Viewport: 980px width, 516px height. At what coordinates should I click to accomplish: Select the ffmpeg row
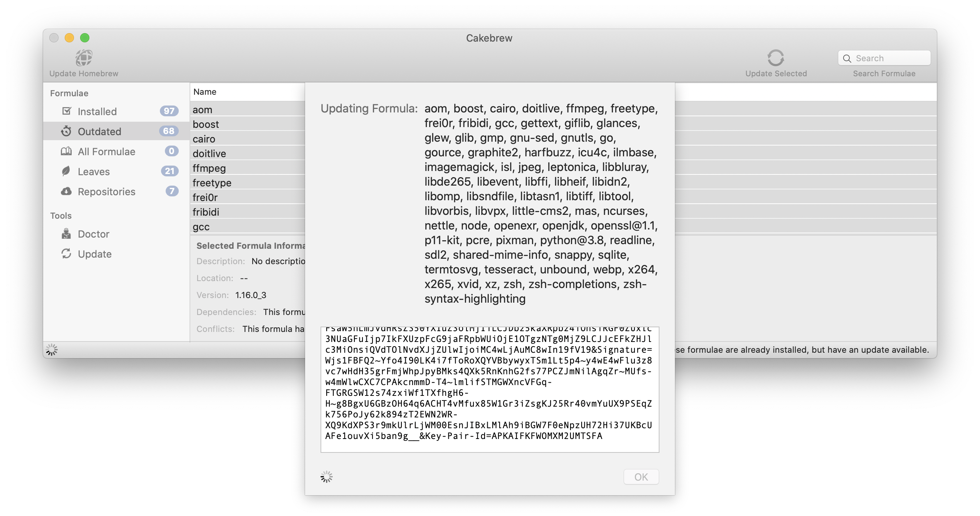tap(247, 168)
